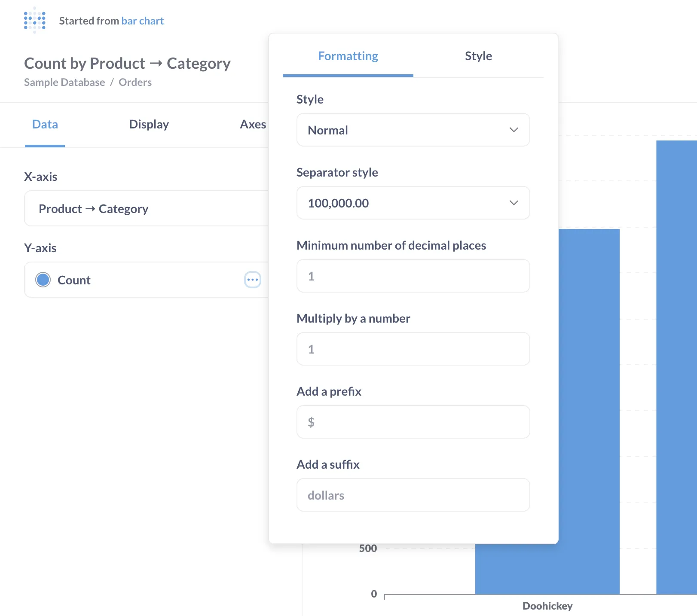Open Count series ellipsis settings
The width and height of the screenshot is (697, 616).
252,280
